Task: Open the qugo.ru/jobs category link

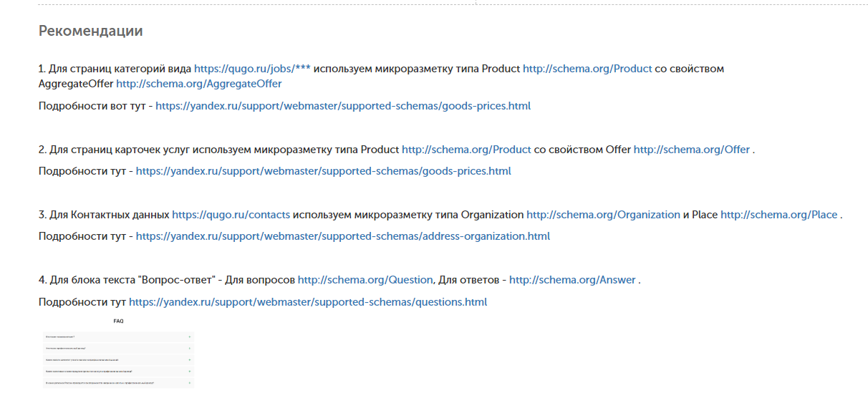Action: [x=252, y=69]
